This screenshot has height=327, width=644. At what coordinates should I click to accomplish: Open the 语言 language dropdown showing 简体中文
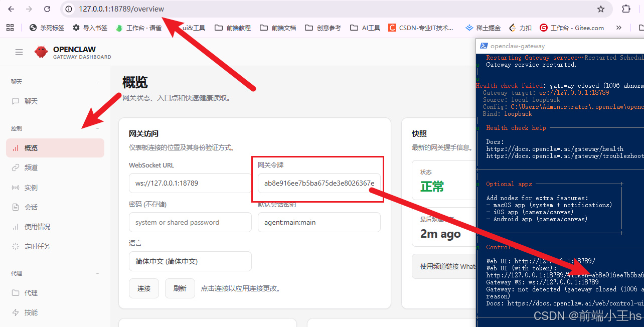190,261
